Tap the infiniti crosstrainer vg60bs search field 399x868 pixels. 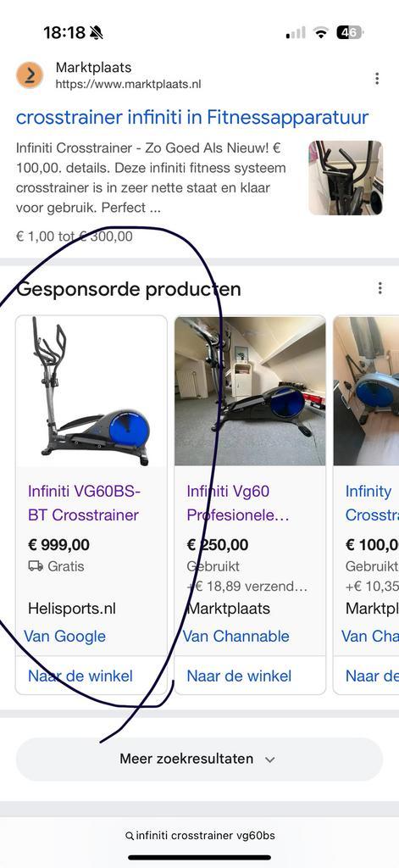[x=199, y=836]
